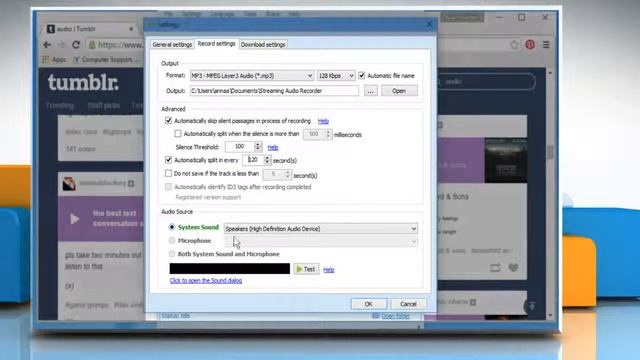Click the reblog icon on Tumblr post

pos(495,268)
